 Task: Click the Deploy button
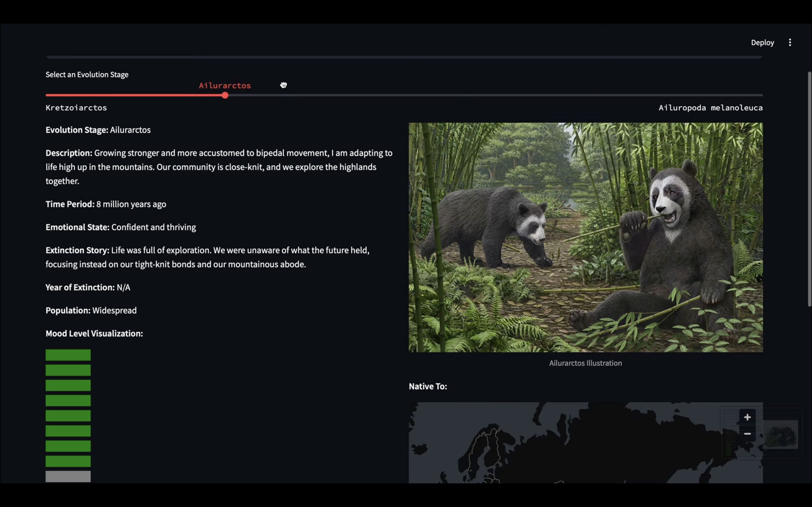point(762,43)
